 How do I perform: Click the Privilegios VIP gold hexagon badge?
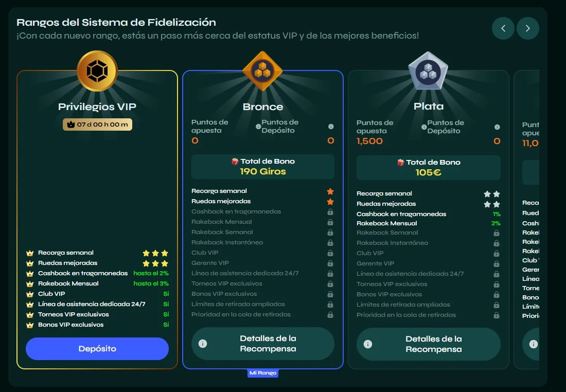97,71
